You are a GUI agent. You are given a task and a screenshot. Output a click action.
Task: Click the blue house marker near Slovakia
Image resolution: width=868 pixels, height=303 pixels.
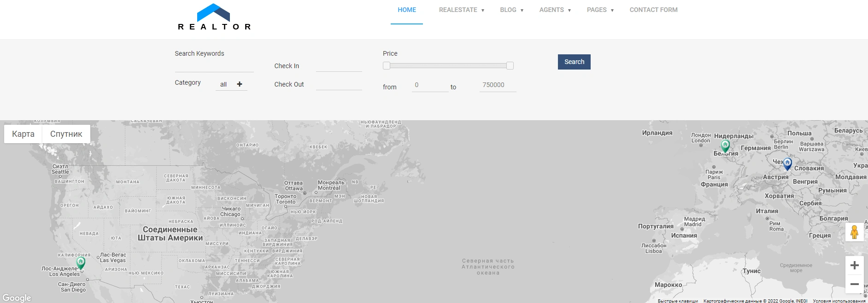[x=787, y=163]
